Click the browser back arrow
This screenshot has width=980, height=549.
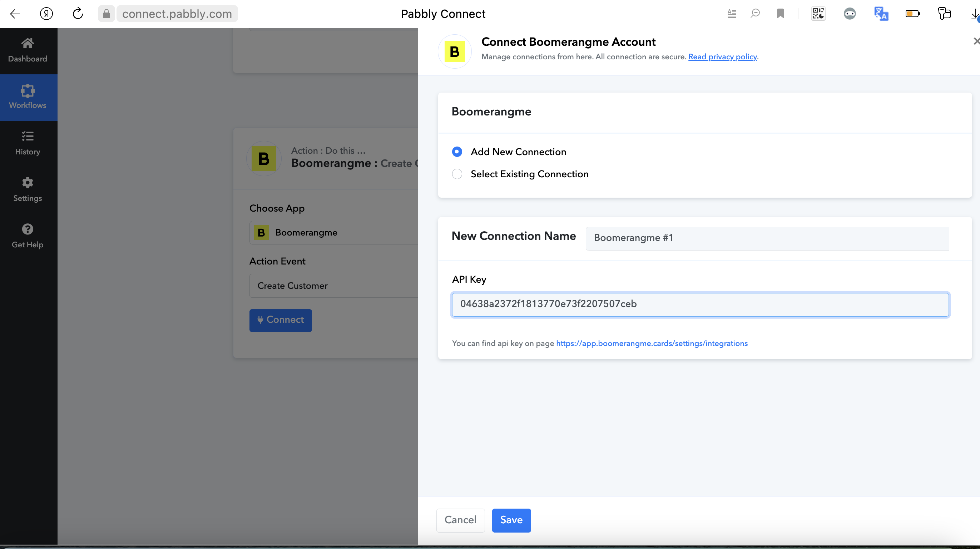tap(15, 14)
